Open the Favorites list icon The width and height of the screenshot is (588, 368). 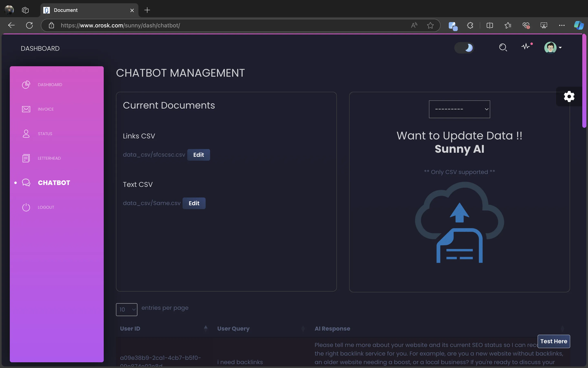(508, 25)
